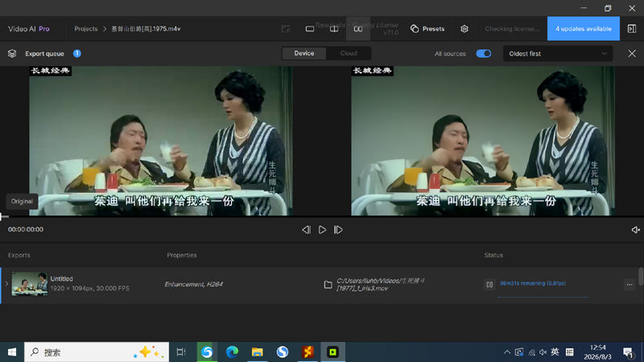Screen dimensions: 644x362
Task: Click output path text iris3.mov
Action: click(x=381, y=285)
